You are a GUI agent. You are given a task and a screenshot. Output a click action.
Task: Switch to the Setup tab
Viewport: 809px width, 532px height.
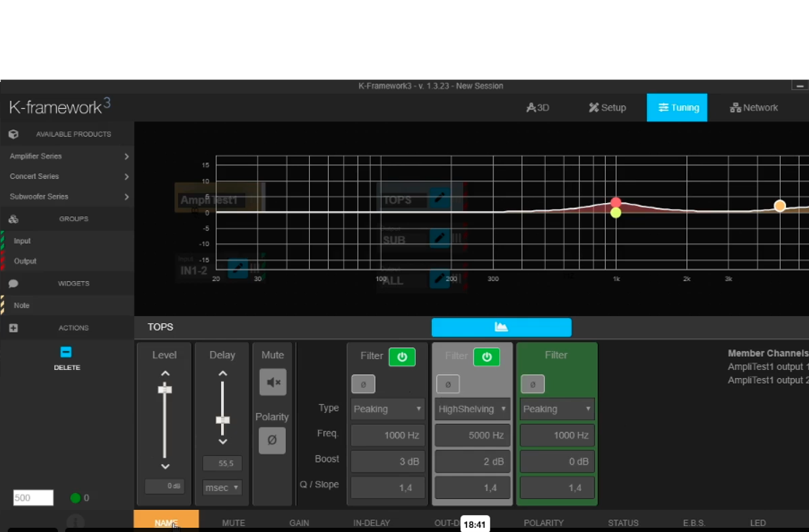[x=607, y=108]
